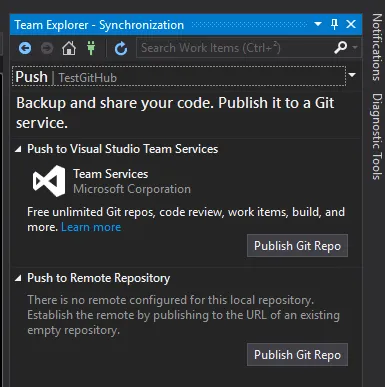Click the green Manage Connections plug icon
The height and width of the screenshot is (387, 385).
pyautogui.click(x=91, y=48)
